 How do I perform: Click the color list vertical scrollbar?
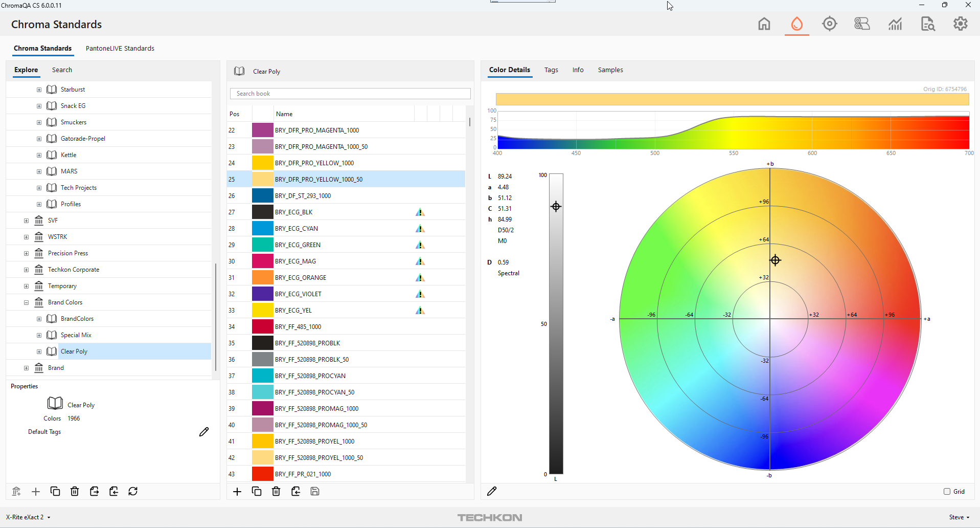pos(469,122)
